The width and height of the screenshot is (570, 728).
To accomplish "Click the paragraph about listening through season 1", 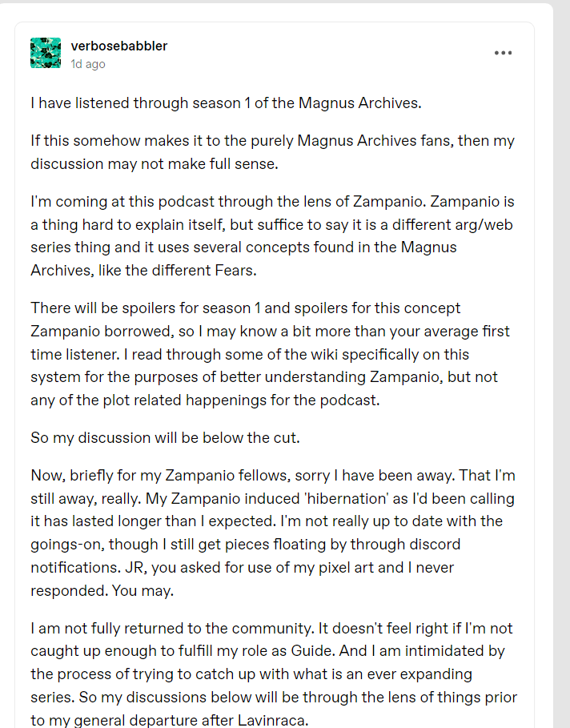I will pyautogui.click(x=225, y=103).
